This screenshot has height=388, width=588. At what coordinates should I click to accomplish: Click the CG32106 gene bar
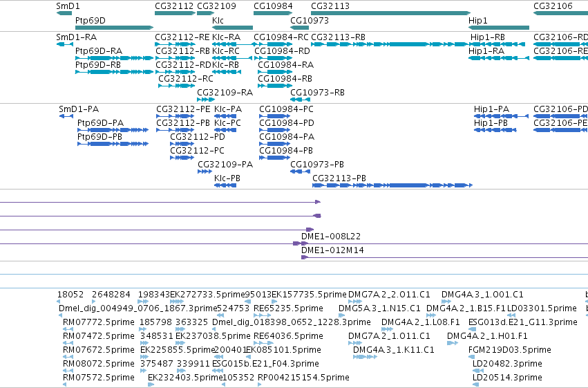560,13
